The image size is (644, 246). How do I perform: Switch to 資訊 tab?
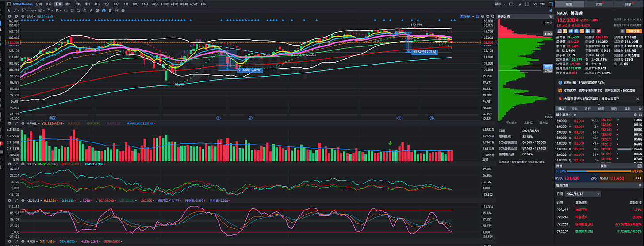click(599, 4)
